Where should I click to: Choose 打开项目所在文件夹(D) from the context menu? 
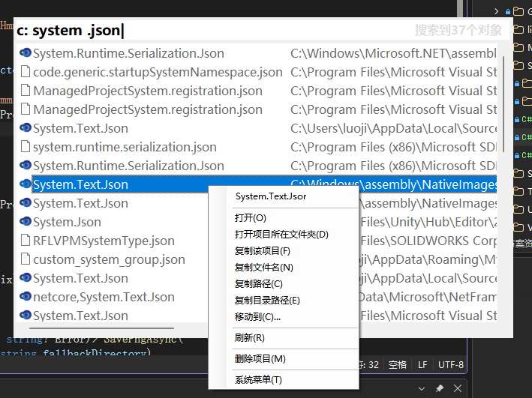tap(281, 235)
